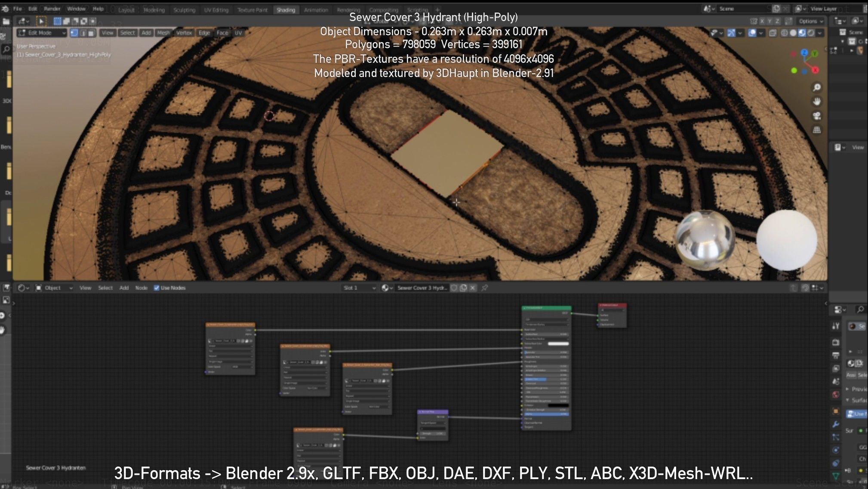The height and width of the screenshot is (489, 868).
Task: Unlink the material with the X icon
Action: pyautogui.click(x=473, y=288)
